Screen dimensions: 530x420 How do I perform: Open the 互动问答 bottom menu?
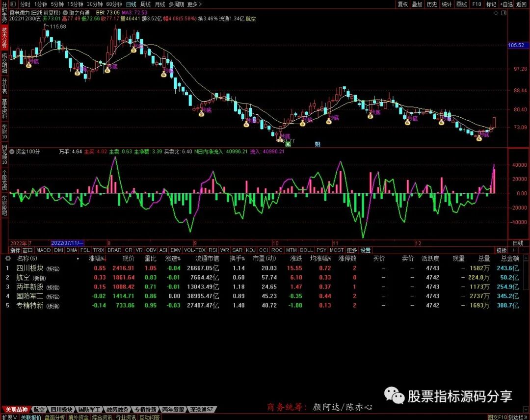click(149, 417)
